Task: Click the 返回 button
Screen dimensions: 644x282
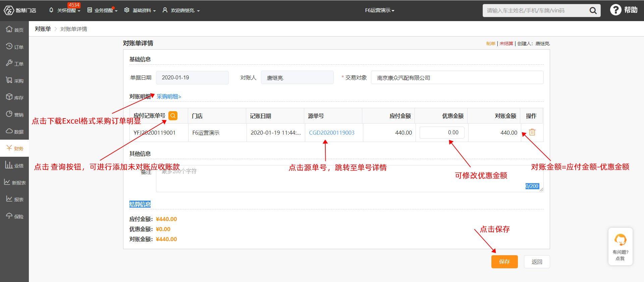Action: point(537,262)
